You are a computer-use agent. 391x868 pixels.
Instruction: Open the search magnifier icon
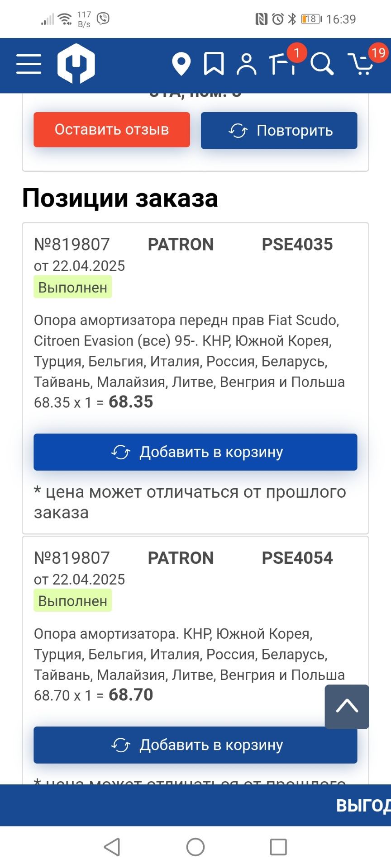[x=322, y=64]
